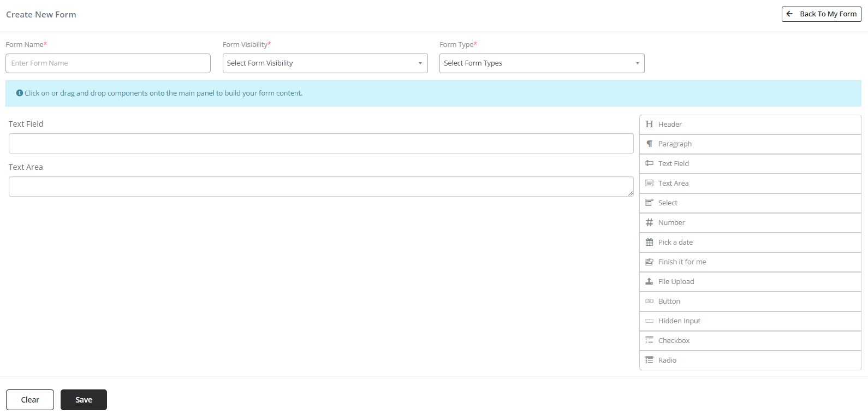Click the Header component icon
This screenshot has height=414, width=868.
[649, 125]
